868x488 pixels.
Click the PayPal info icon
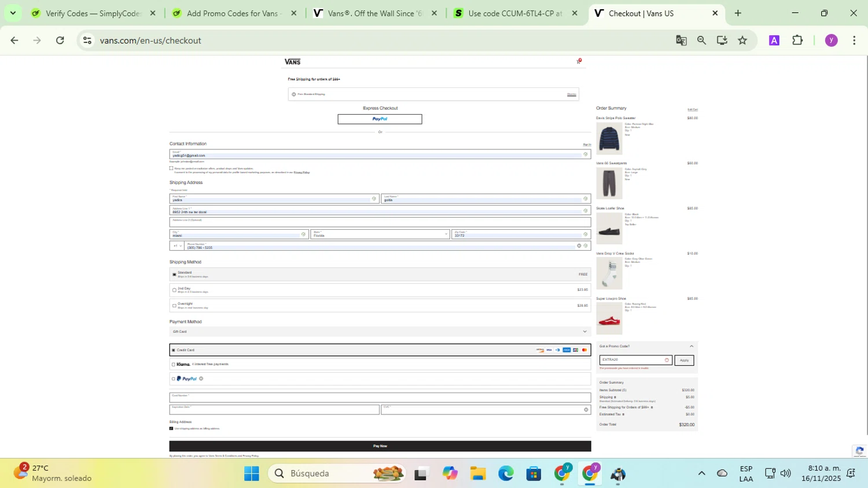click(x=201, y=379)
